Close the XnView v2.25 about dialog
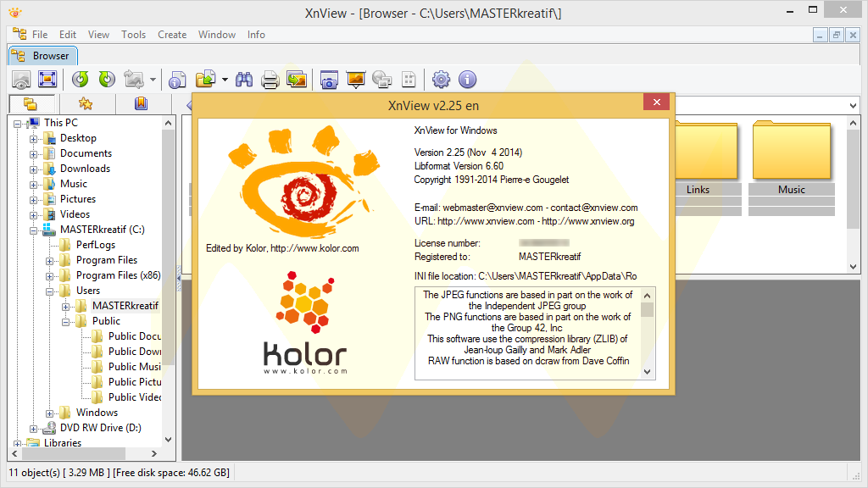 [657, 102]
